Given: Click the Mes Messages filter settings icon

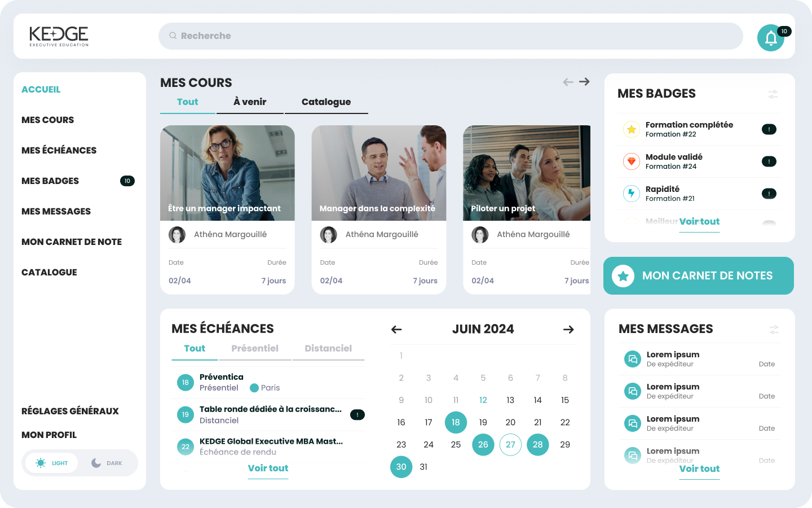Looking at the screenshot, I should (774, 330).
